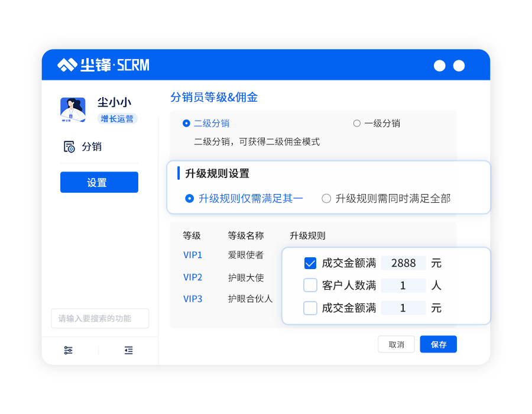Select the VIP2 level row
This screenshot has height=414, width=532.
[192, 277]
